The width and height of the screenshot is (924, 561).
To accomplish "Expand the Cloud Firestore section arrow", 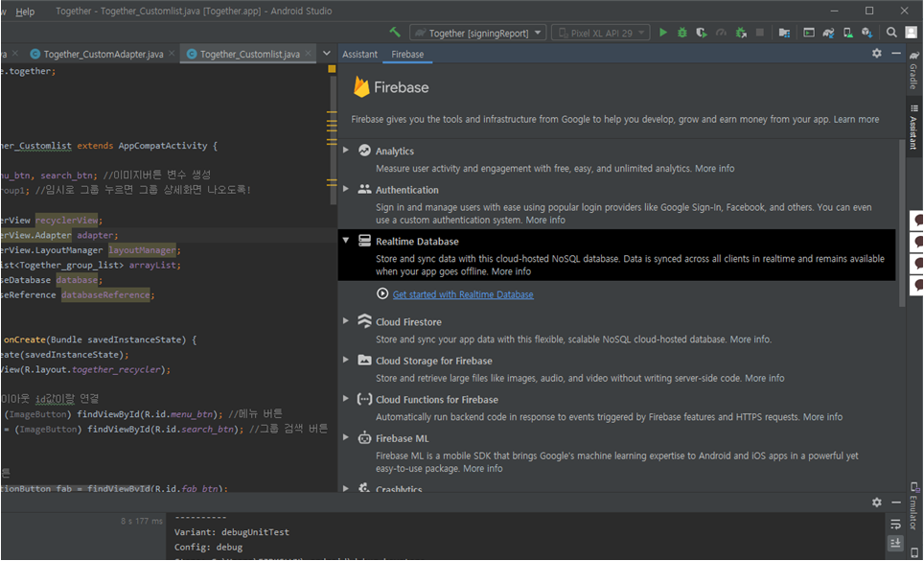I will [346, 320].
